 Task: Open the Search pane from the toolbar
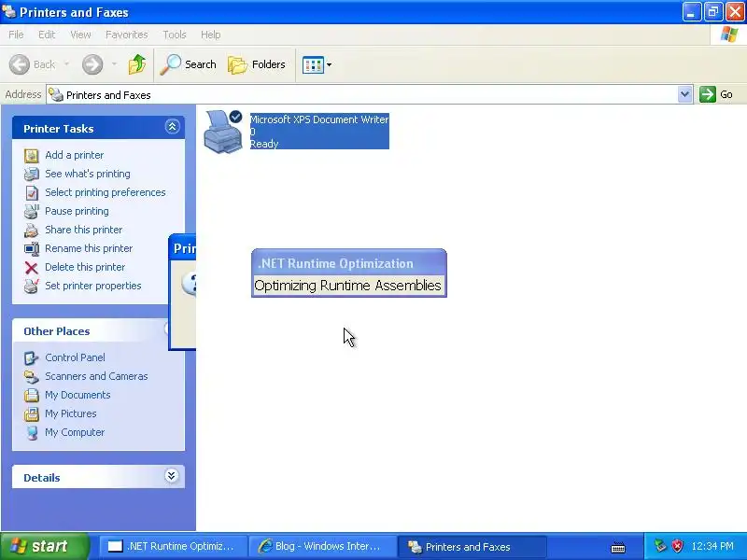click(189, 64)
